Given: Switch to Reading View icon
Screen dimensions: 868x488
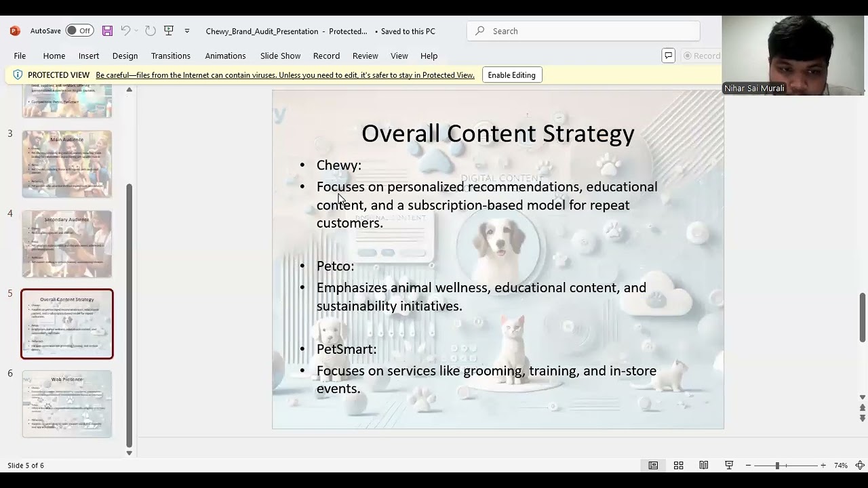Looking at the screenshot, I should pyautogui.click(x=704, y=466).
